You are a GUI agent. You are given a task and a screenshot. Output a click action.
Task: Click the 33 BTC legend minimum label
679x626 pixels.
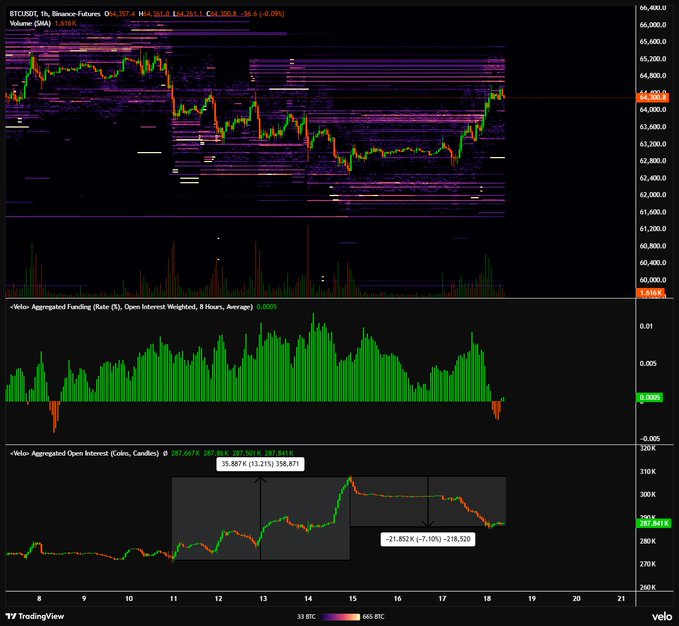(306, 616)
